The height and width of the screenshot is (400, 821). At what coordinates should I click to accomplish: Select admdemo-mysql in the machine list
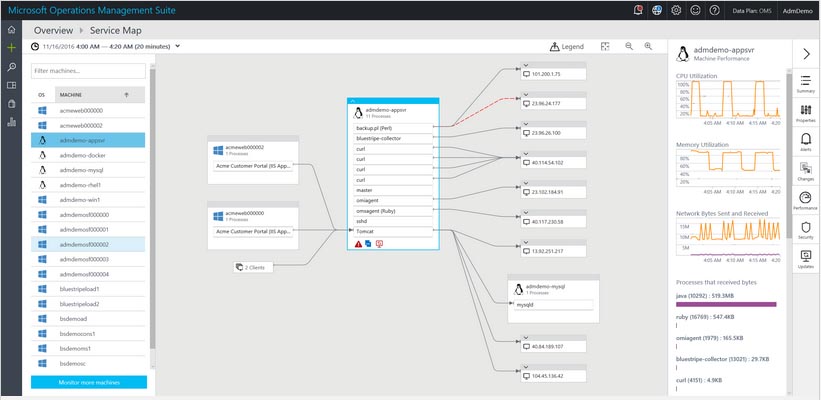pos(82,170)
